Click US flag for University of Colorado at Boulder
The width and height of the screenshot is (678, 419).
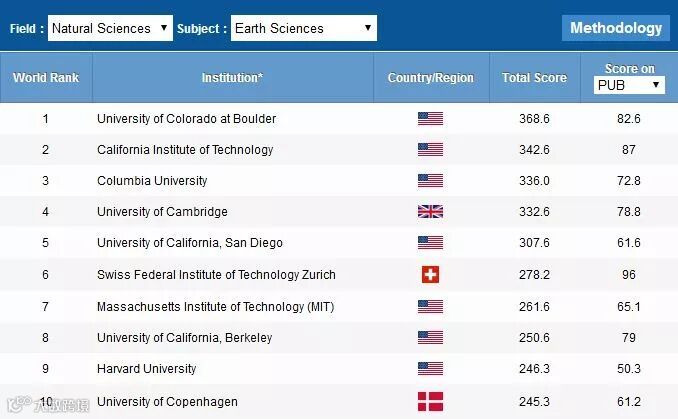430,119
